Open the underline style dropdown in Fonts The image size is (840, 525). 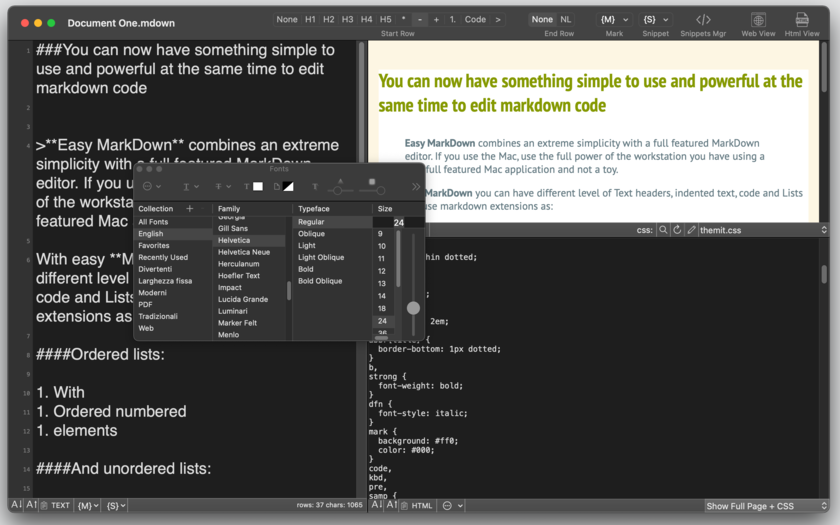click(x=191, y=186)
